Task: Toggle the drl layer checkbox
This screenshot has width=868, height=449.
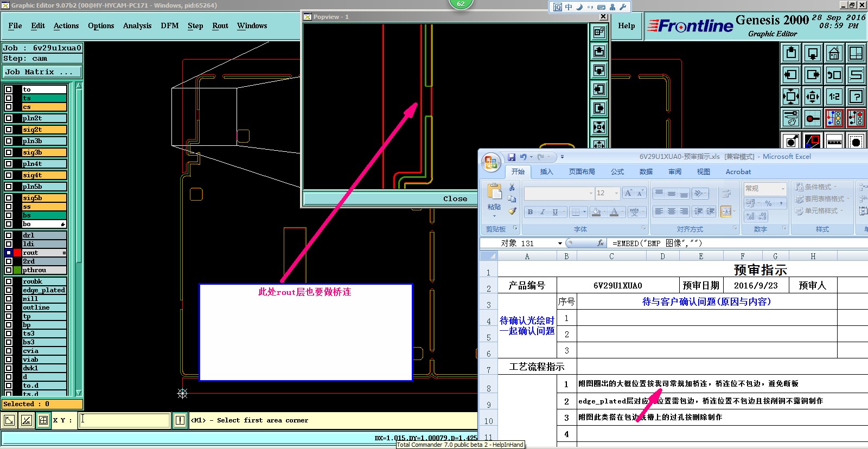Action: click(9, 235)
